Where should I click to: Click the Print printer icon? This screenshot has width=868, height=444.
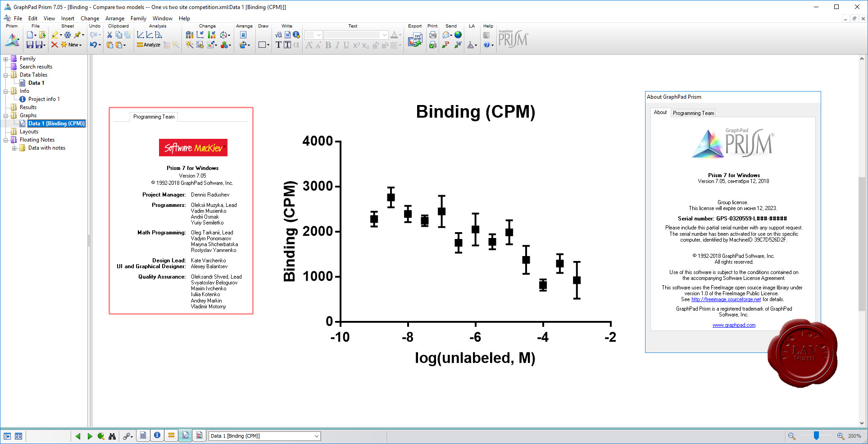[x=433, y=35]
